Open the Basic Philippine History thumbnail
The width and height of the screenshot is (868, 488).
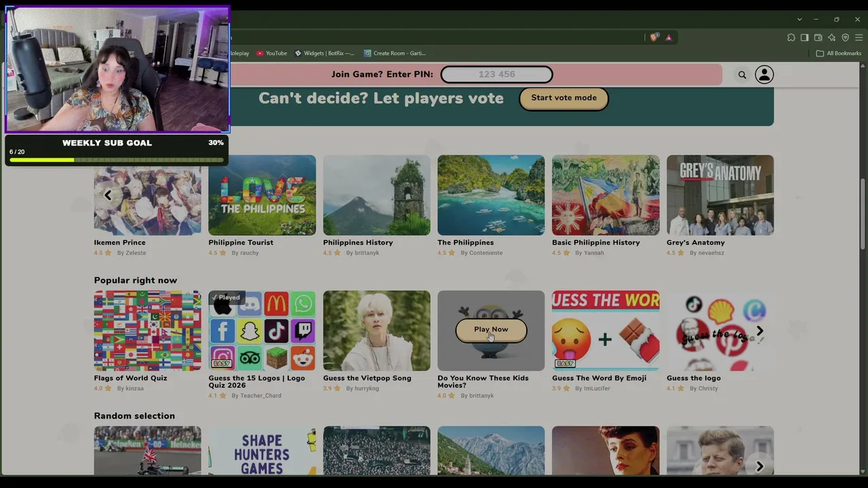click(x=606, y=195)
